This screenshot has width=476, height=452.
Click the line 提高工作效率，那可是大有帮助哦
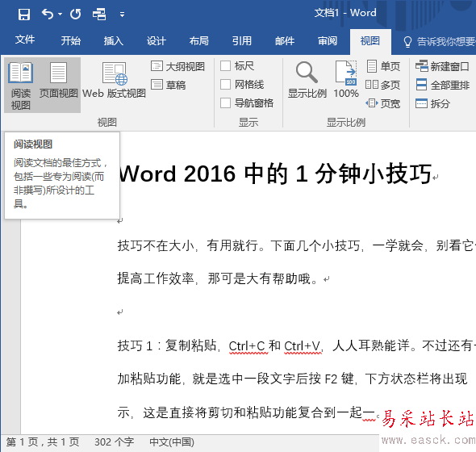[217, 278]
